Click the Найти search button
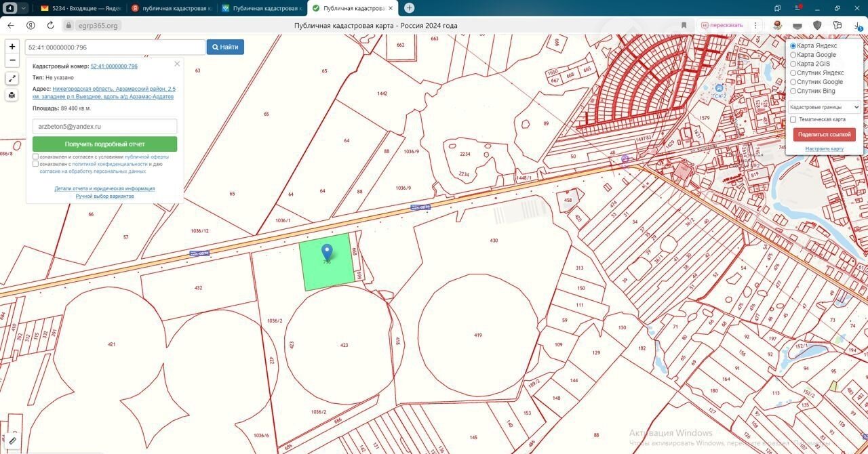 (225, 47)
